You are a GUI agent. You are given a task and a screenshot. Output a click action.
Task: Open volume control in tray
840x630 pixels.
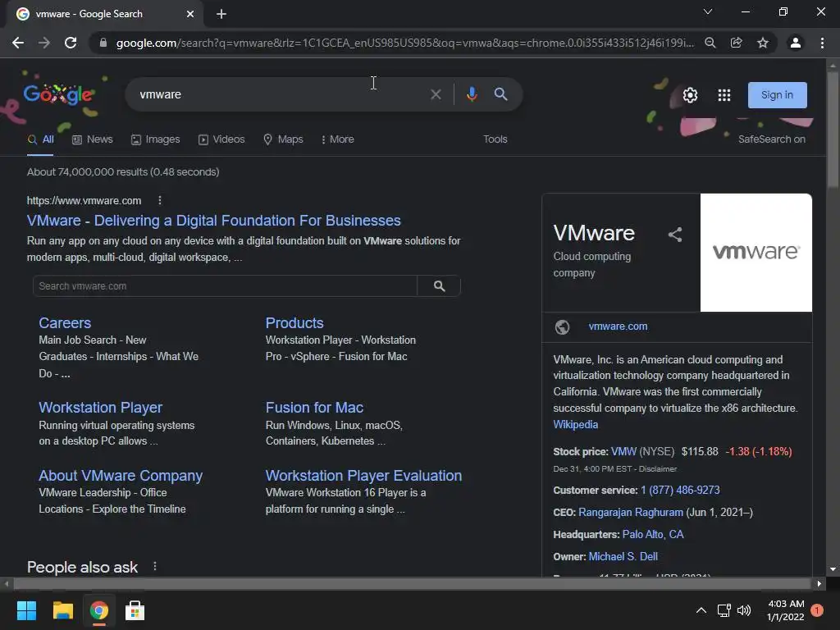pos(744,610)
